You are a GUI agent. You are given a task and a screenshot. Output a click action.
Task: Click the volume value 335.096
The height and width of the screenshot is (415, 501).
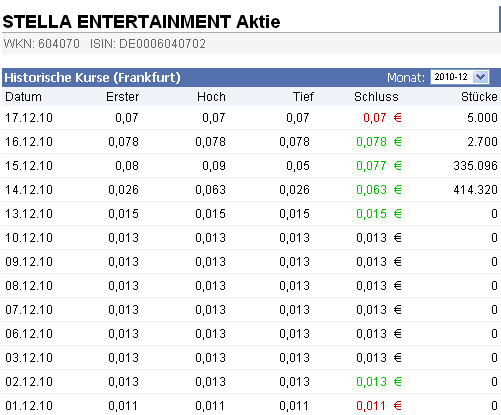(475, 166)
